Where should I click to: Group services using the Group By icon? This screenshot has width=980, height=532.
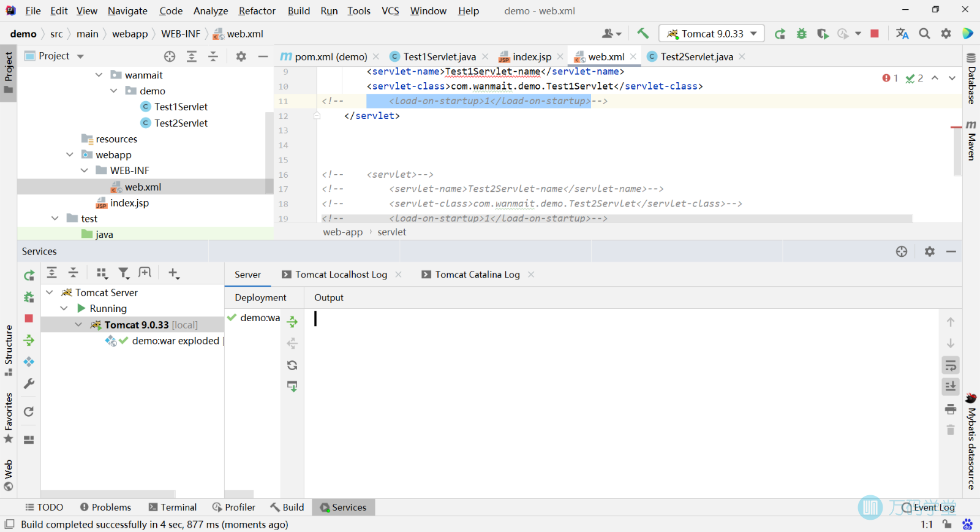[102, 273]
